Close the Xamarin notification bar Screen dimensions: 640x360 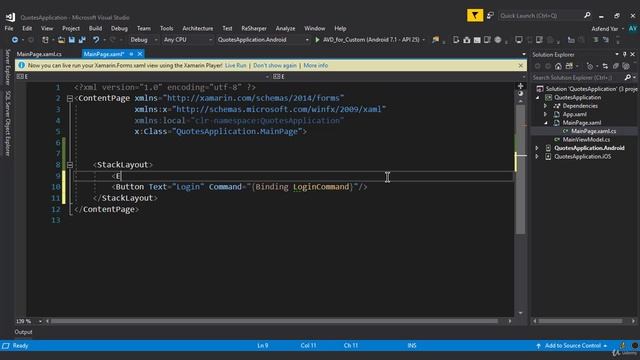(x=520, y=65)
